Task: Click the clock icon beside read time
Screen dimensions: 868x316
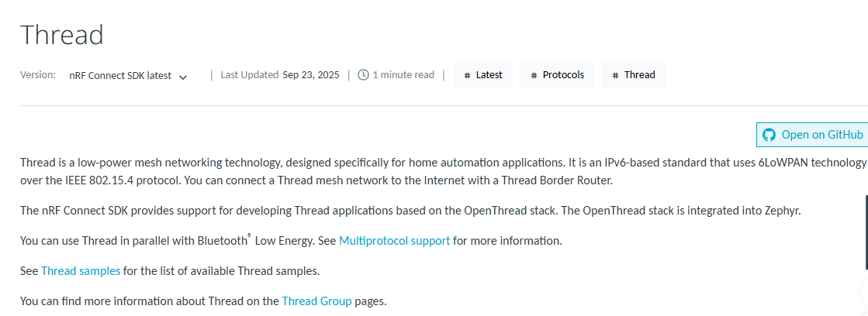Action: 363,74
